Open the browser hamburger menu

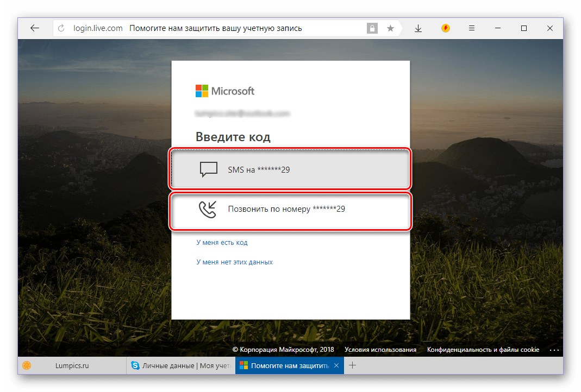tap(472, 28)
